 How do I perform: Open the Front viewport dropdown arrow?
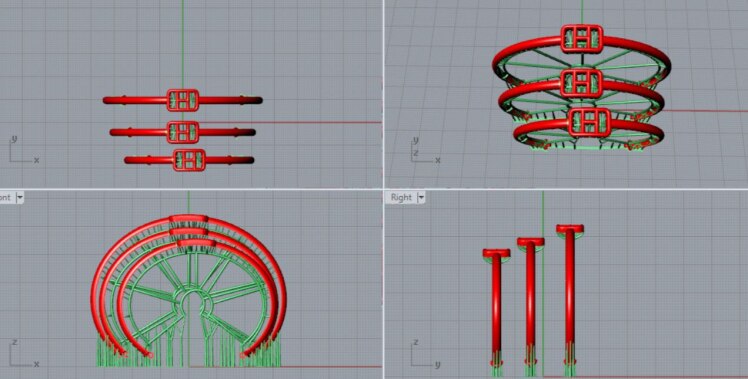tap(20, 198)
